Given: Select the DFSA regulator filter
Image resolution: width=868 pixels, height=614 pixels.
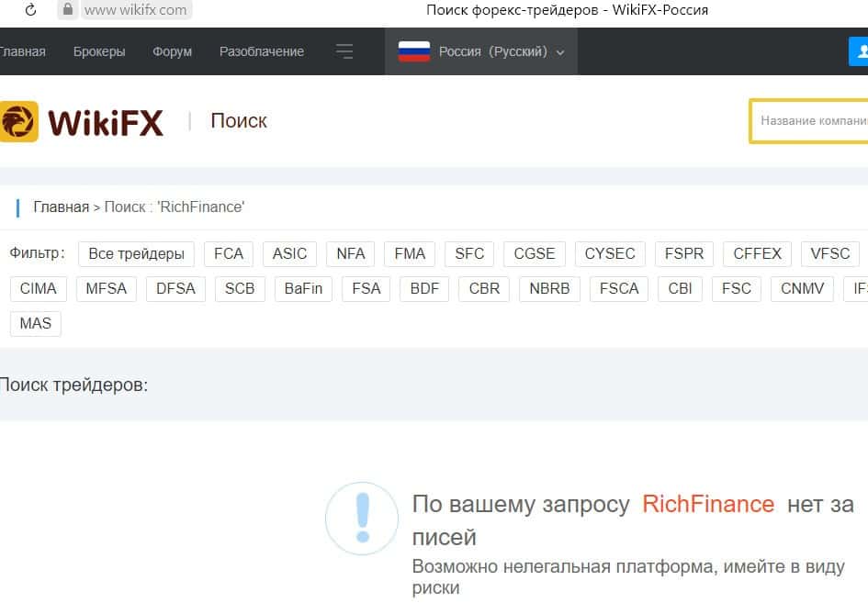Looking at the screenshot, I should 175,289.
